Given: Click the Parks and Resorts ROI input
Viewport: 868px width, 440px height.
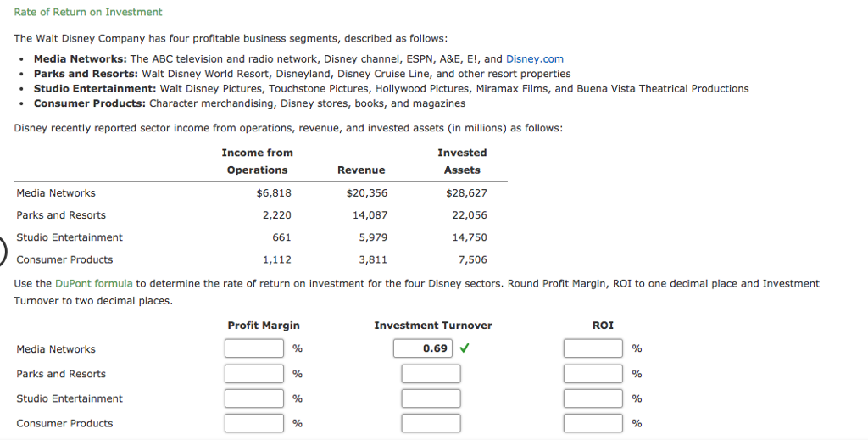Looking at the screenshot, I should pyautogui.click(x=593, y=374).
